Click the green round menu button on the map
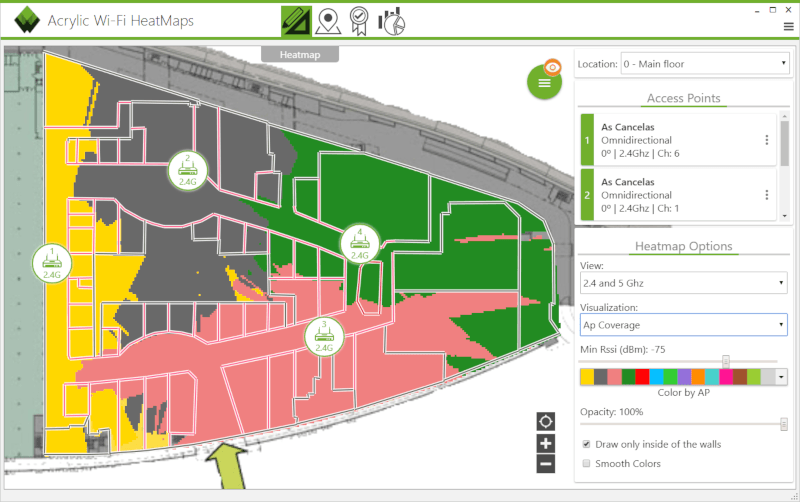 544,83
